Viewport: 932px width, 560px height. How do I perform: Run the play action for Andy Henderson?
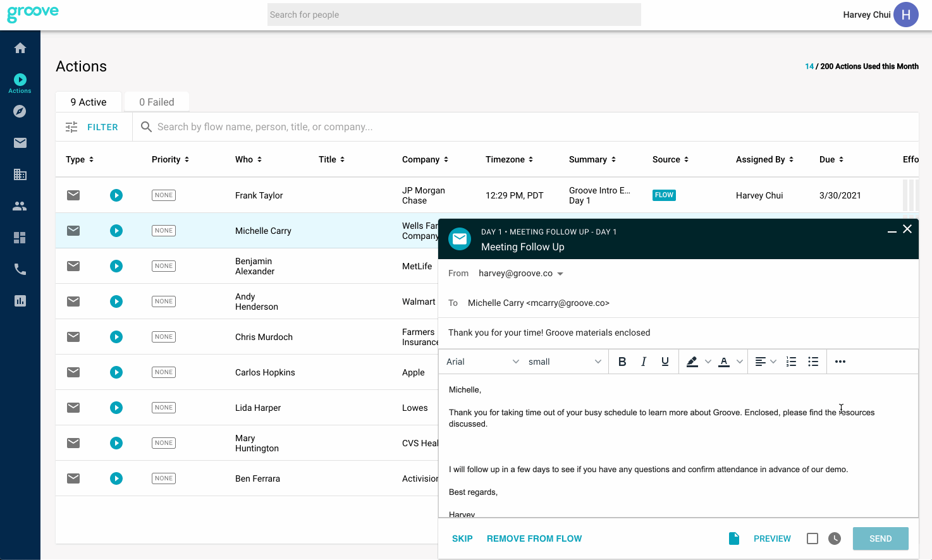pyautogui.click(x=116, y=301)
